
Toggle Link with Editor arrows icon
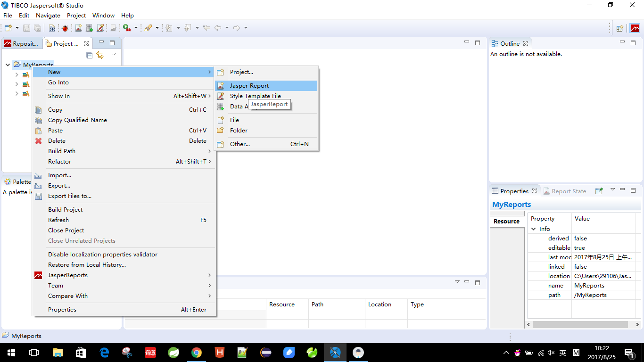[100, 55]
